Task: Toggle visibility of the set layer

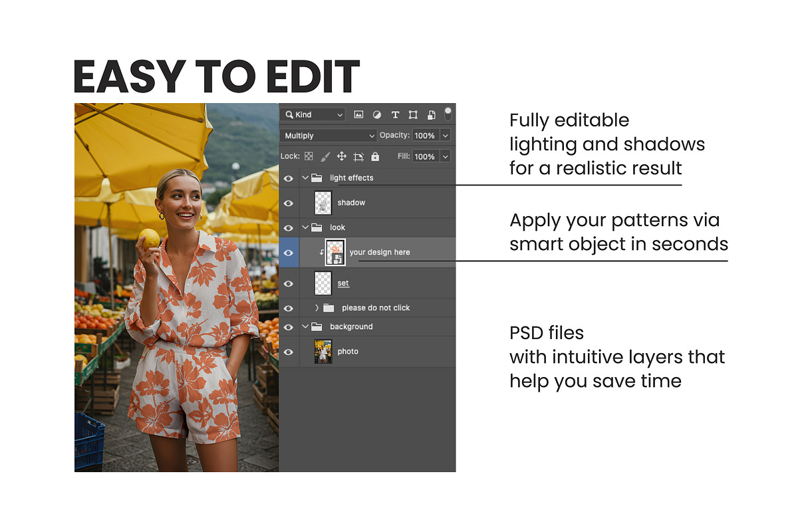Action: point(289,283)
